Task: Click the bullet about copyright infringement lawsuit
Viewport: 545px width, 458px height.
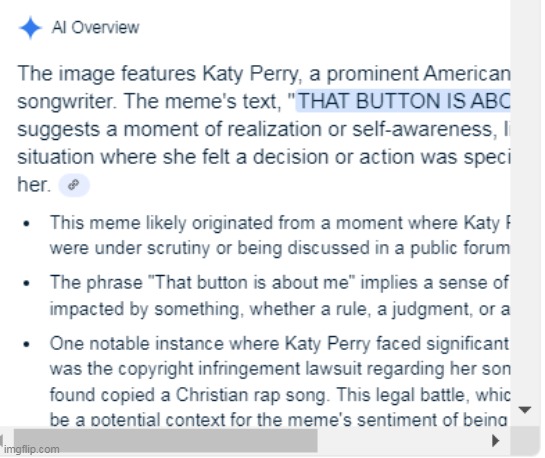Action: [x=280, y=381]
